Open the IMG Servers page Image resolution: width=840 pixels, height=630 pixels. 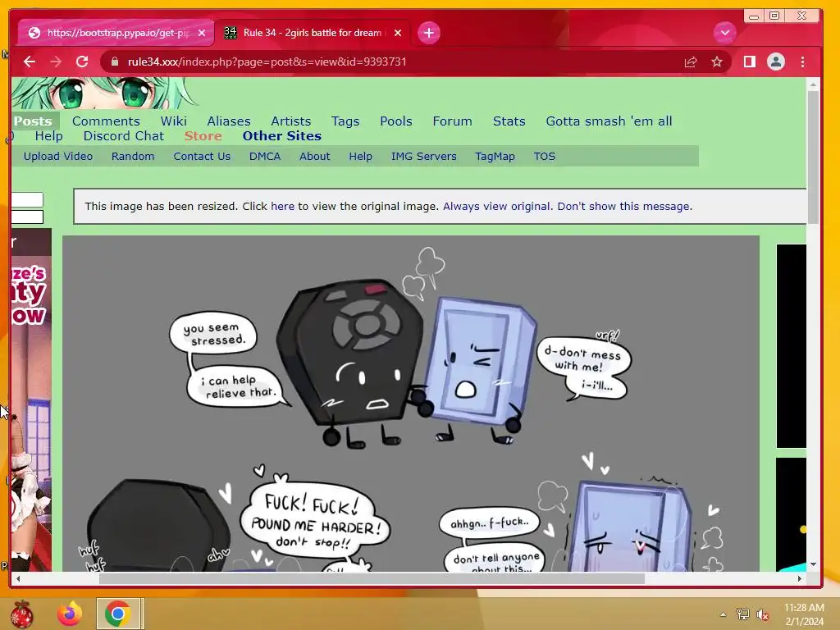[x=424, y=157]
